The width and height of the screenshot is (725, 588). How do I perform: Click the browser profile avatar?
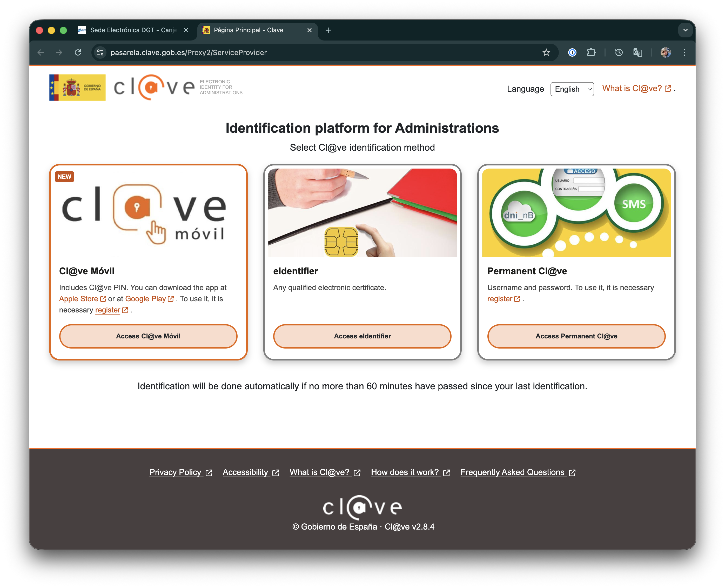point(665,52)
